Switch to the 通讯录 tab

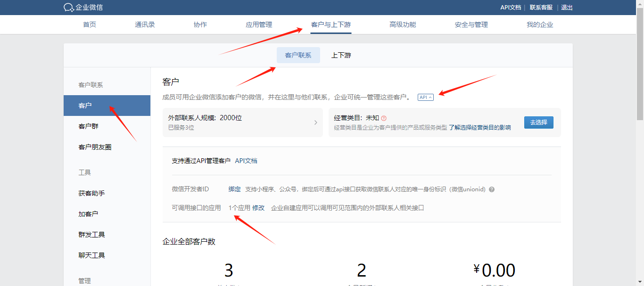[145, 25]
